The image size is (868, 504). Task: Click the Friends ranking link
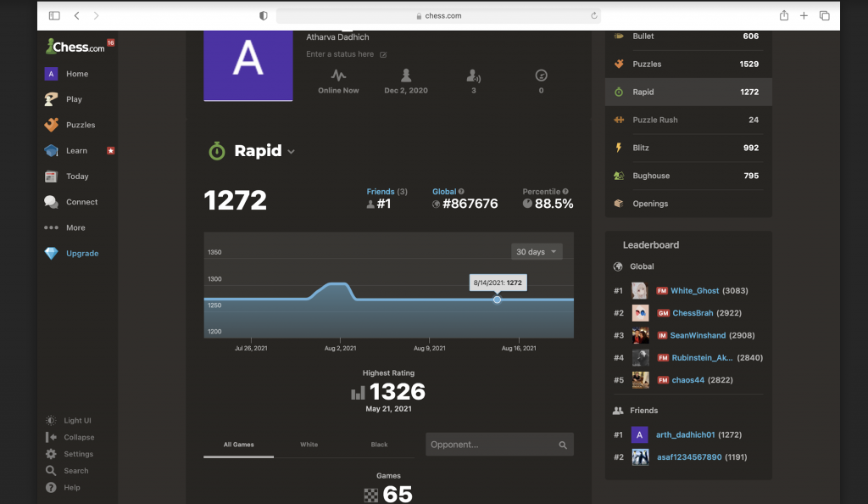point(381,192)
